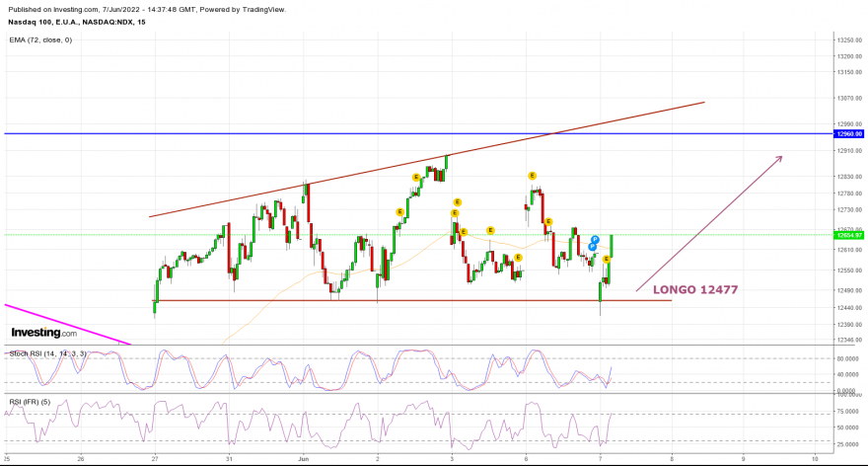Click the 50.0000 RSI axis value
The image size is (868, 466).
click(849, 427)
